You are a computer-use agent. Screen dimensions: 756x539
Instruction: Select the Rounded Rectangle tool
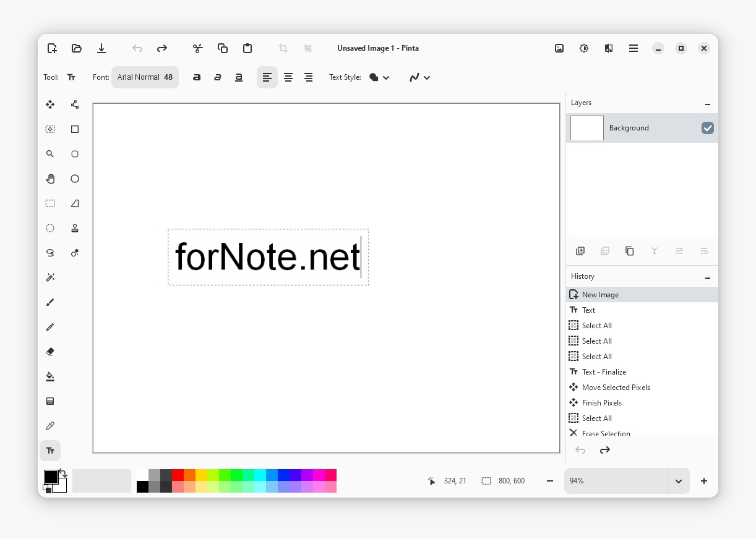coord(75,154)
